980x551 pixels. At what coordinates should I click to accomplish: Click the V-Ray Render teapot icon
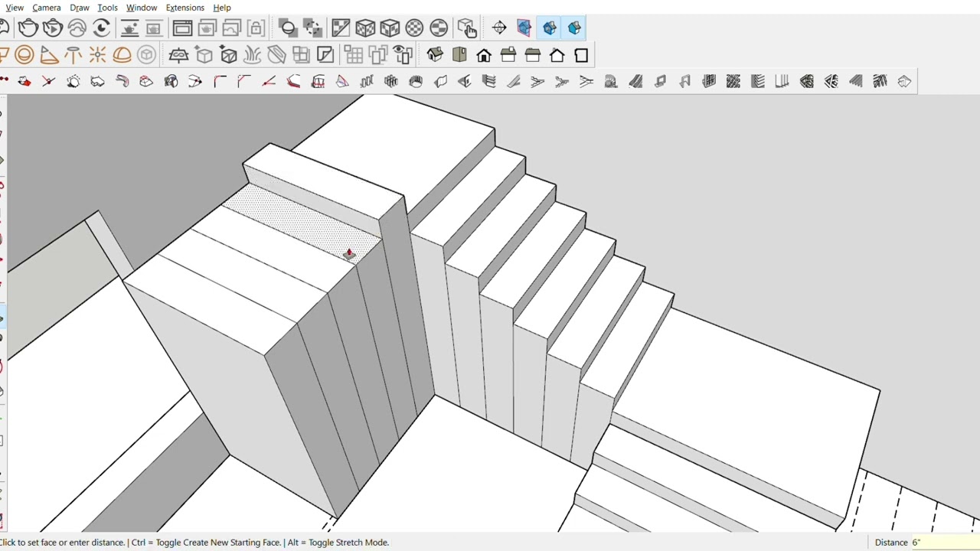point(28,28)
